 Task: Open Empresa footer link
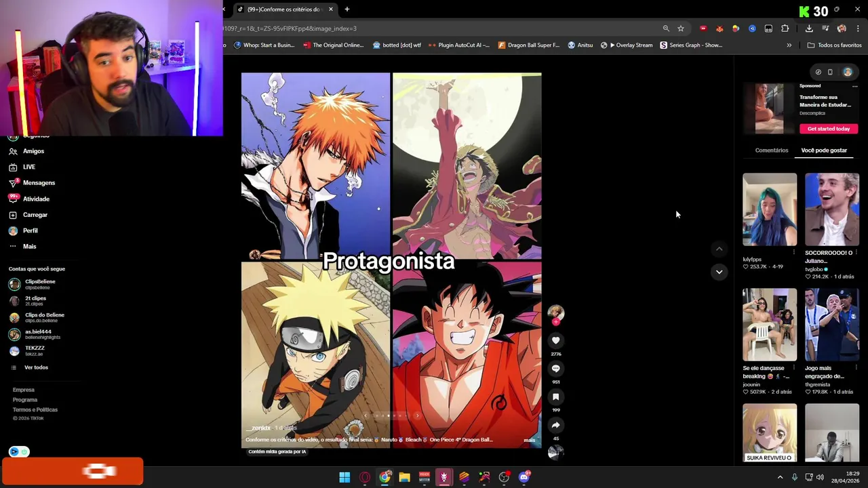pyautogui.click(x=23, y=390)
